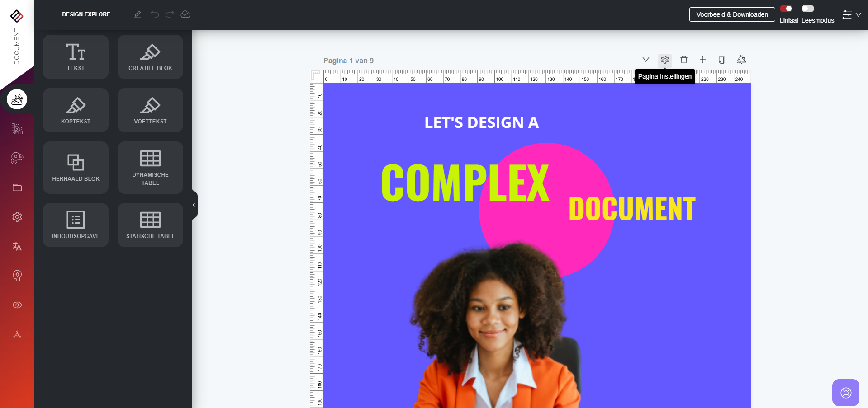Open the eye preview icon in sidebar

click(x=17, y=305)
